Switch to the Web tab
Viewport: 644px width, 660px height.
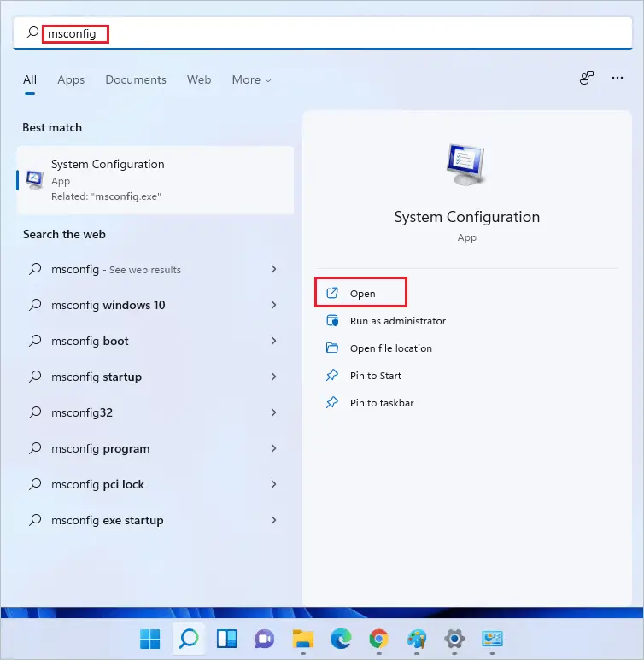(x=199, y=79)
